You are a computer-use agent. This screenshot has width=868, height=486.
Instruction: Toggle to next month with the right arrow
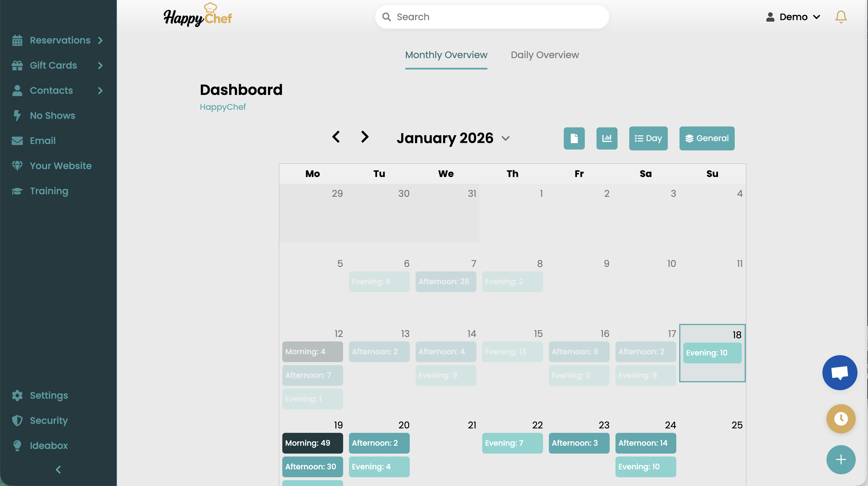click(364, 137)
